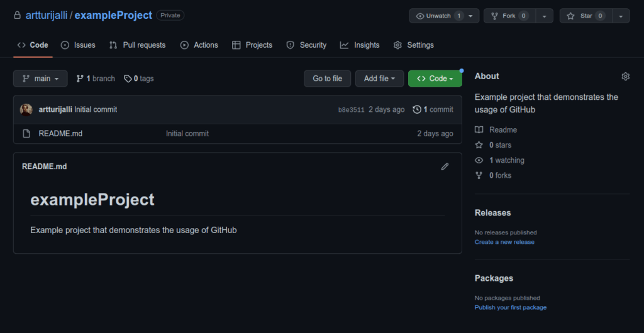The width and height of the screenshot is (644, 333).
Task: Open commit hash b8e3511
Action: (x=351, y=110)
